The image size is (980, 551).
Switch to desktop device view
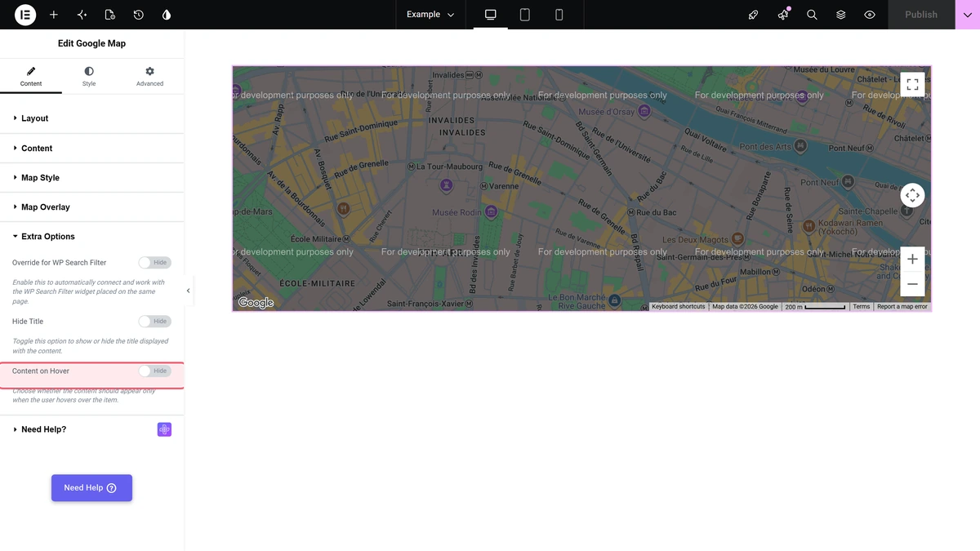491,15
